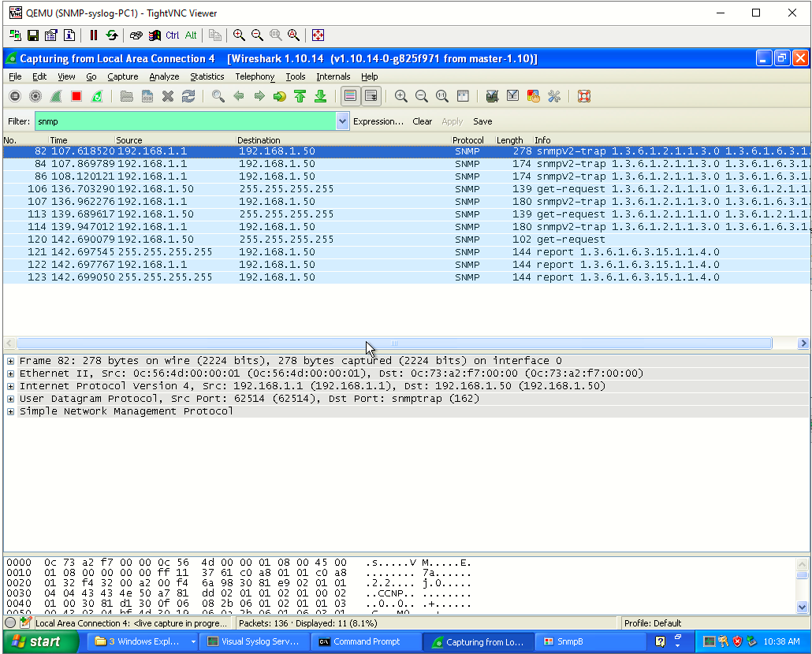Stop the running live capture
812x654 pixels.
[x=76, y=96]
